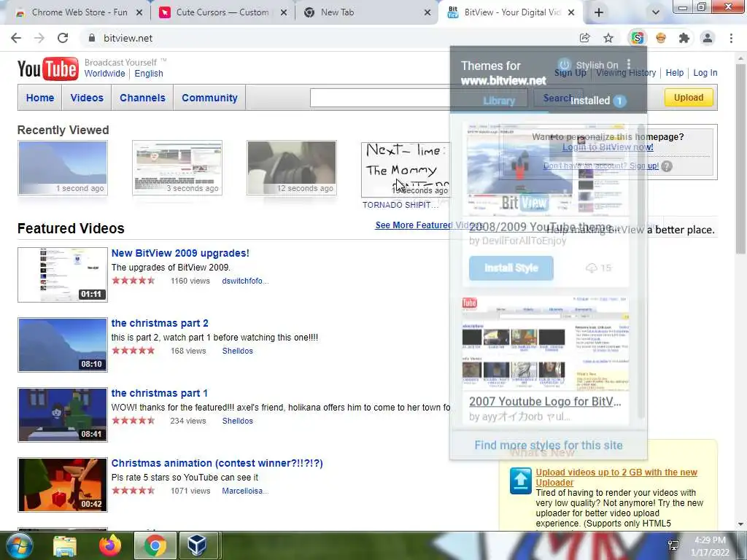Click the yellow Upload button
The image size is (747, 560).
[689, 97]
